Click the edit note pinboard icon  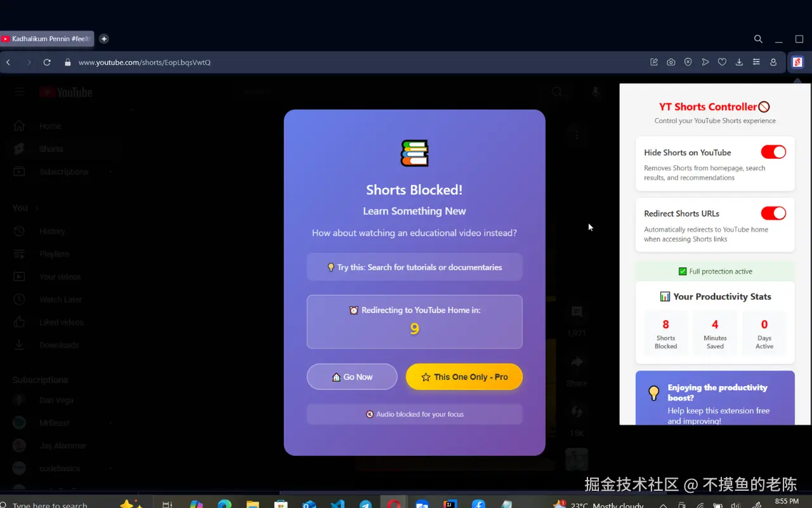click(x=654, y=62)
